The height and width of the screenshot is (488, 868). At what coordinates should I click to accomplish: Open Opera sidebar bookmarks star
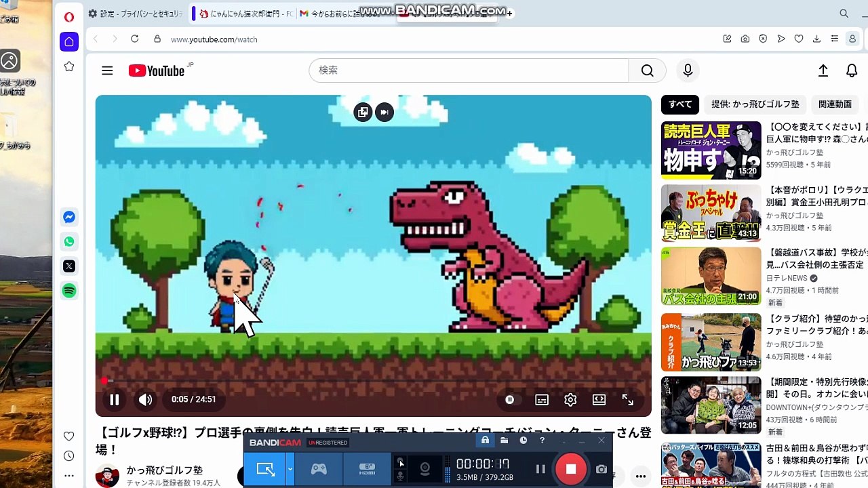pos(69,66)
